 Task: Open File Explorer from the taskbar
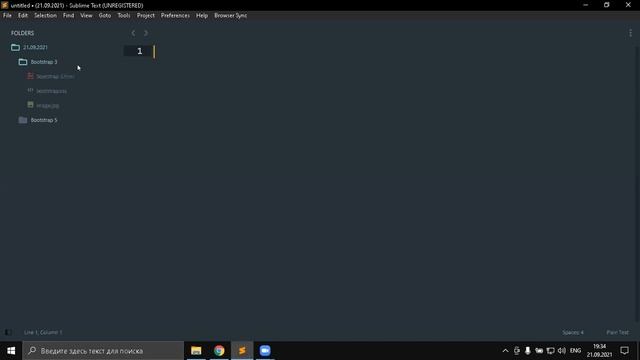(x=196, y=351)
